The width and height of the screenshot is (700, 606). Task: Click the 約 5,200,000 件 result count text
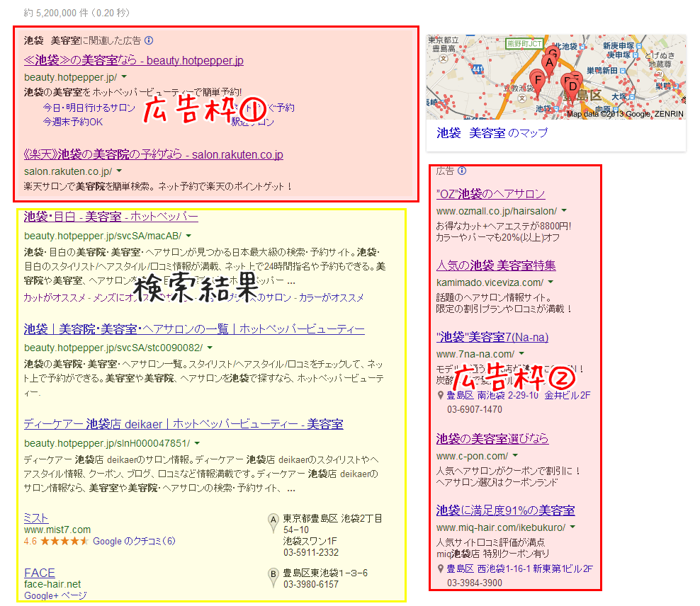(x=56, y=13)
